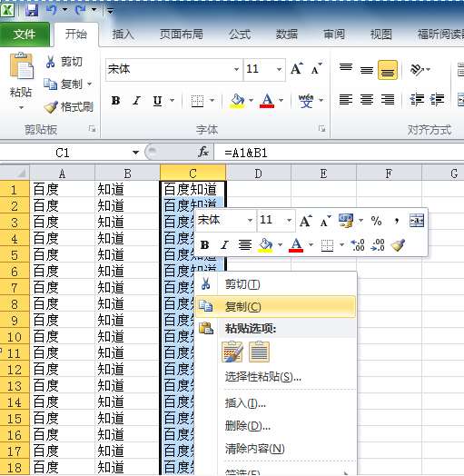This screenshot has height=476, width=464.
Task: Toggle Bold in the ribbon font group
Action: tap(115, 101)
